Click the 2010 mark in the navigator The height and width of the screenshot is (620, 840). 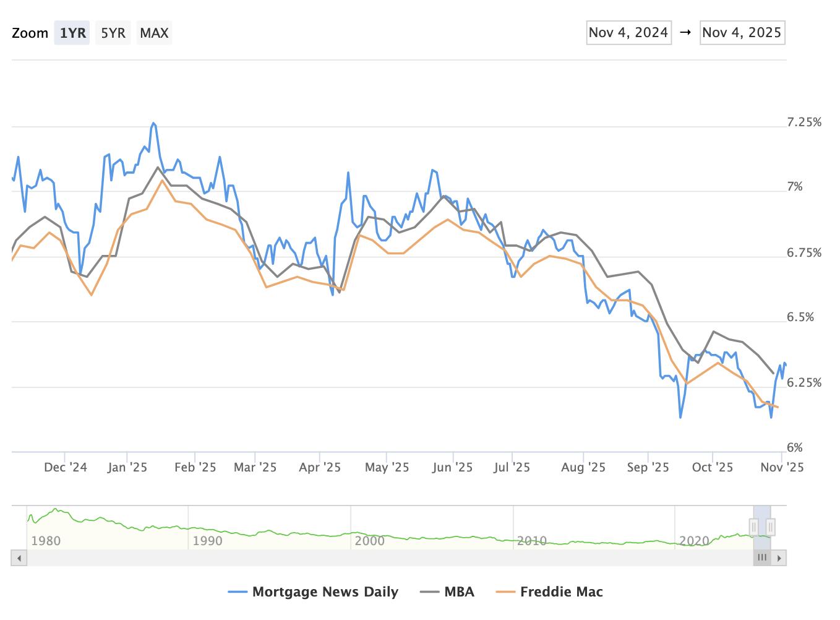[x=531, y=541]
